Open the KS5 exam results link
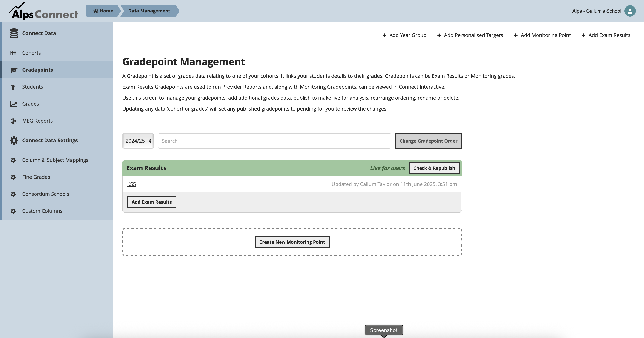The image size is (644, 338). coord(132,184)
